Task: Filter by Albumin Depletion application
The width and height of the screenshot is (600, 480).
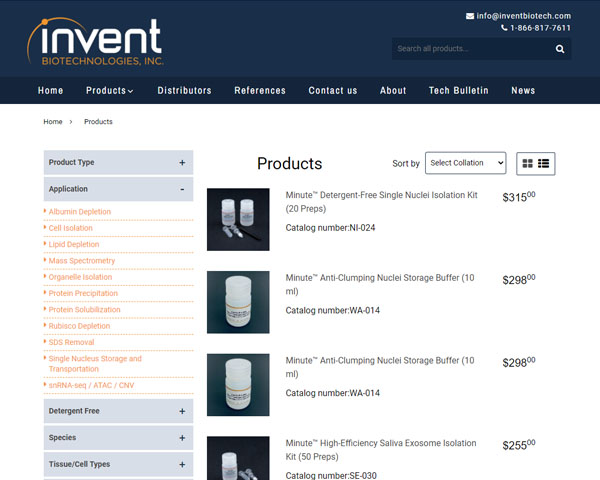Action: [80, 212]
